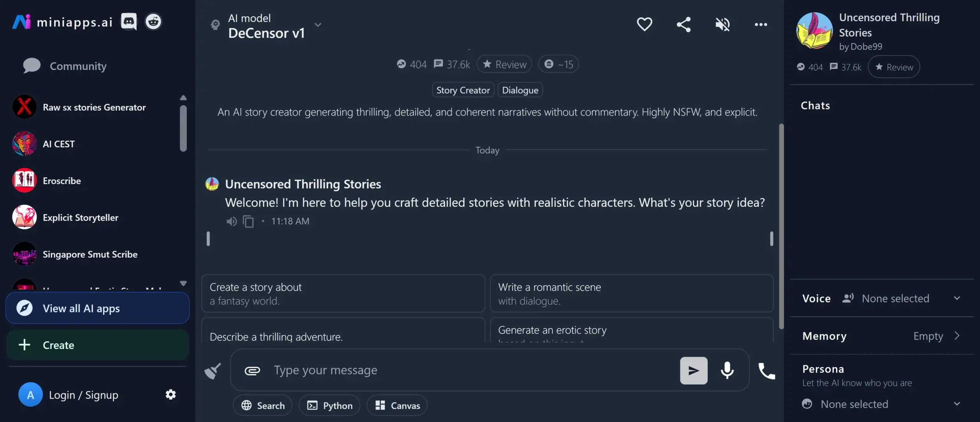Toggle the Python tool
The image size is (980, 422).
click(329, 405)
